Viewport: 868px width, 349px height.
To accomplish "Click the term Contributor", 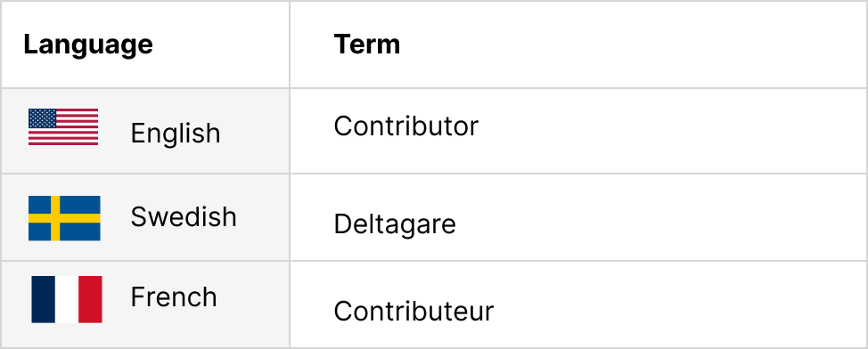I will click(405, 126).
